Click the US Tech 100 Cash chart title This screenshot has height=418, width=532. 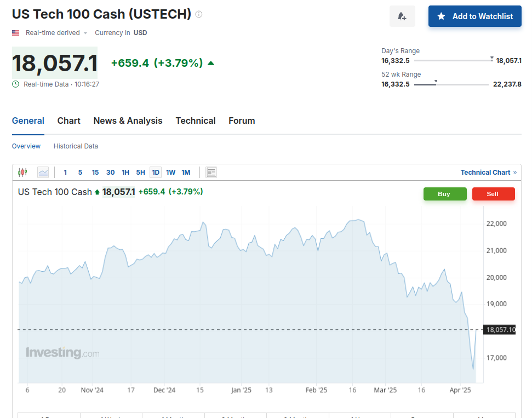point(55,192)
